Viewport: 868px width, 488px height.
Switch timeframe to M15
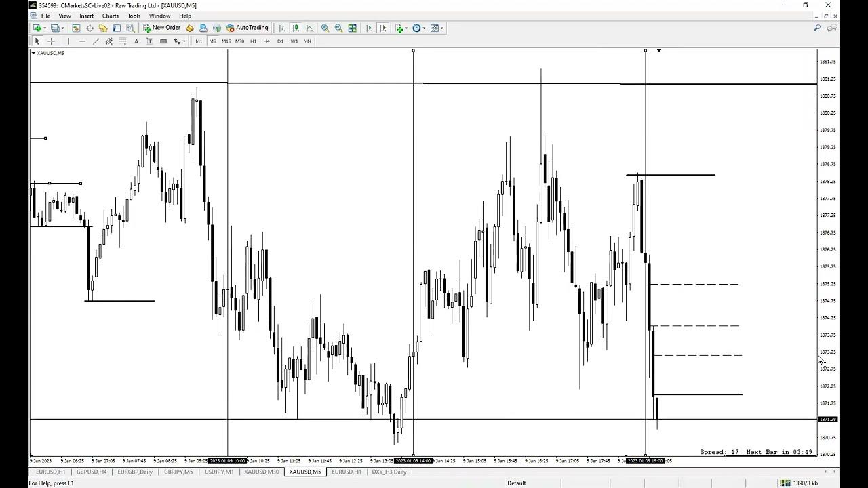point(226,41)
